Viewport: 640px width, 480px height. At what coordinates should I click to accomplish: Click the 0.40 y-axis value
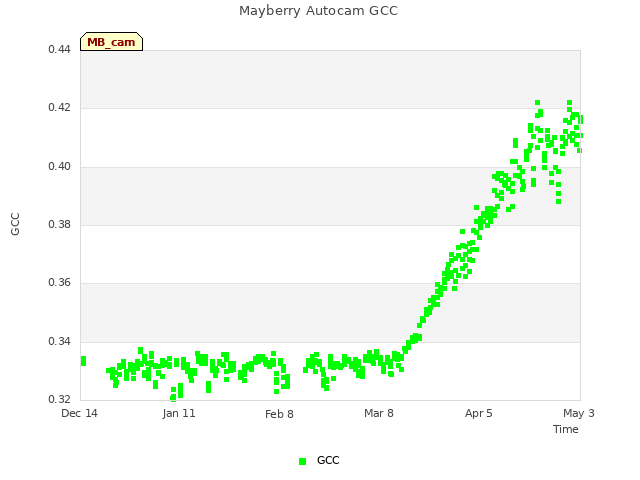click(59, 166)
